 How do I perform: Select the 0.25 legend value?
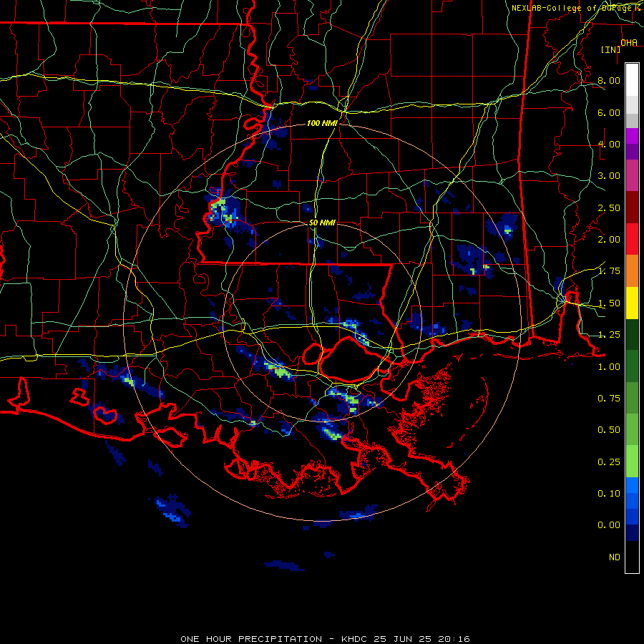(609, 462)
